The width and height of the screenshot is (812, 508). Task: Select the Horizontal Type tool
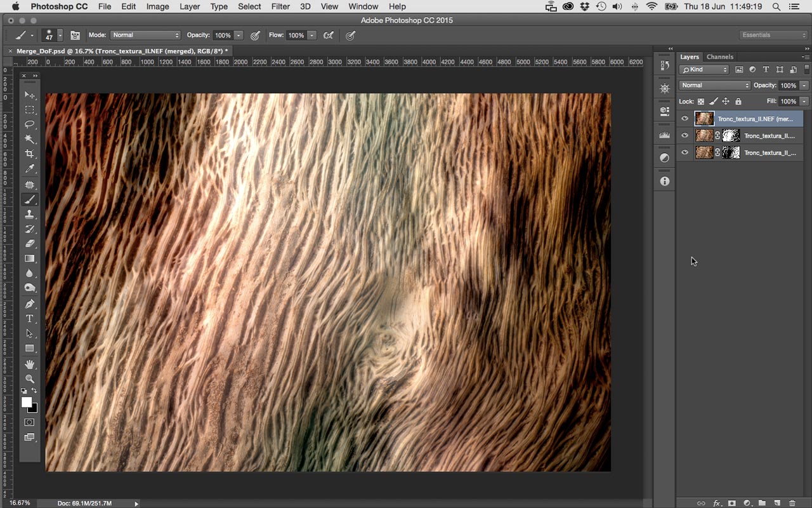click(30, 319)
